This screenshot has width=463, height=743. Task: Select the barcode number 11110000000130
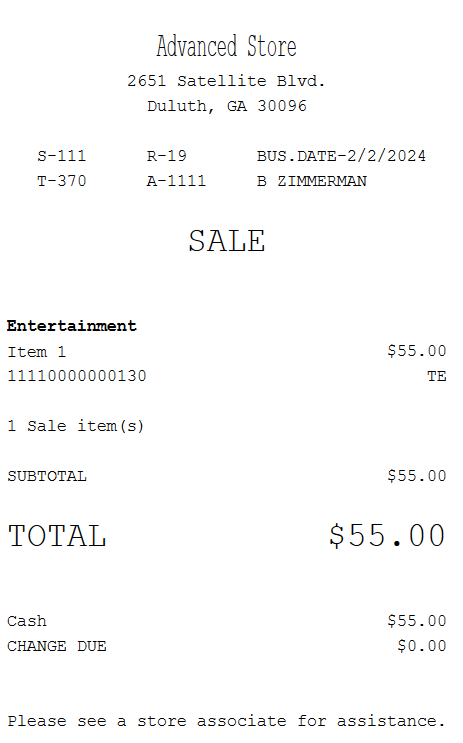point(77,376)
